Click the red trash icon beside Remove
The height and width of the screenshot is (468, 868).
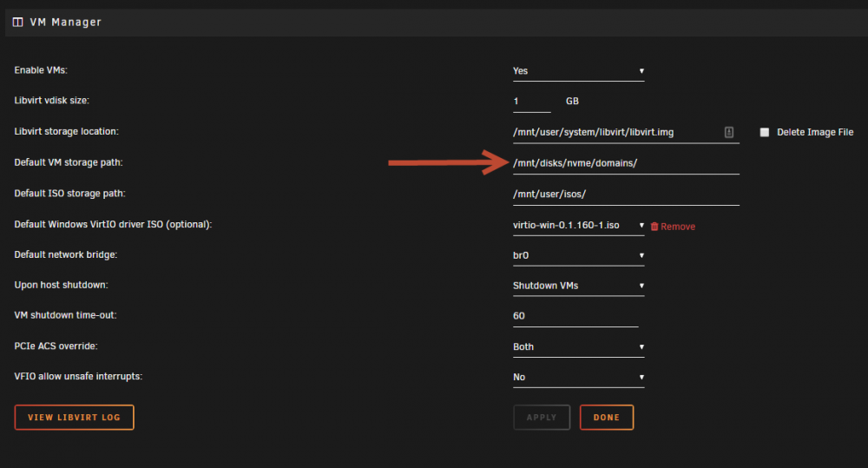click(654, 227)
